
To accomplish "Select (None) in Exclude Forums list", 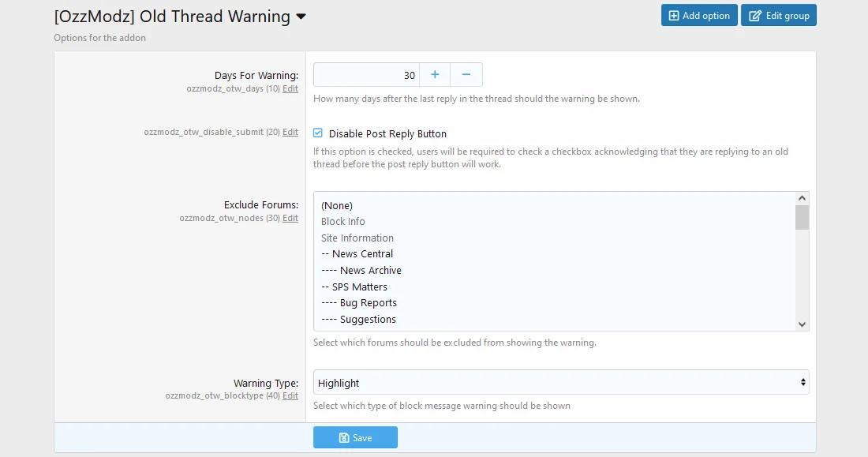I will pos(337,205).
